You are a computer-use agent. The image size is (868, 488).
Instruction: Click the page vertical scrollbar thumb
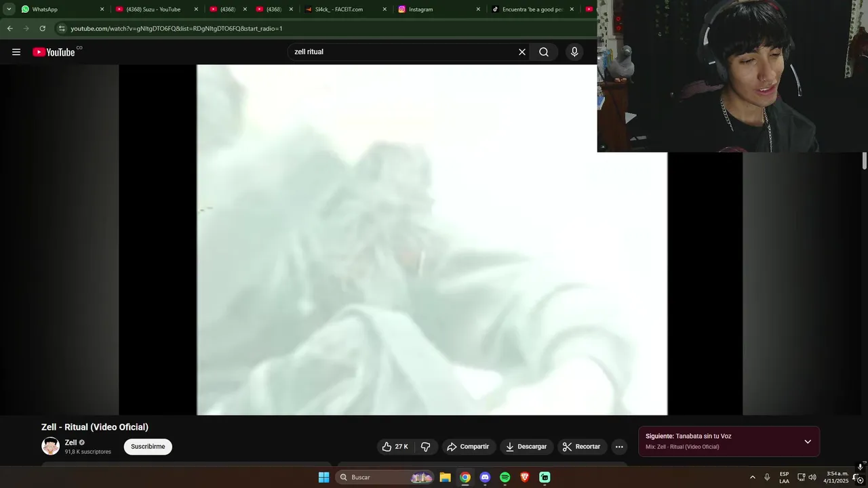tap(865, 161)
